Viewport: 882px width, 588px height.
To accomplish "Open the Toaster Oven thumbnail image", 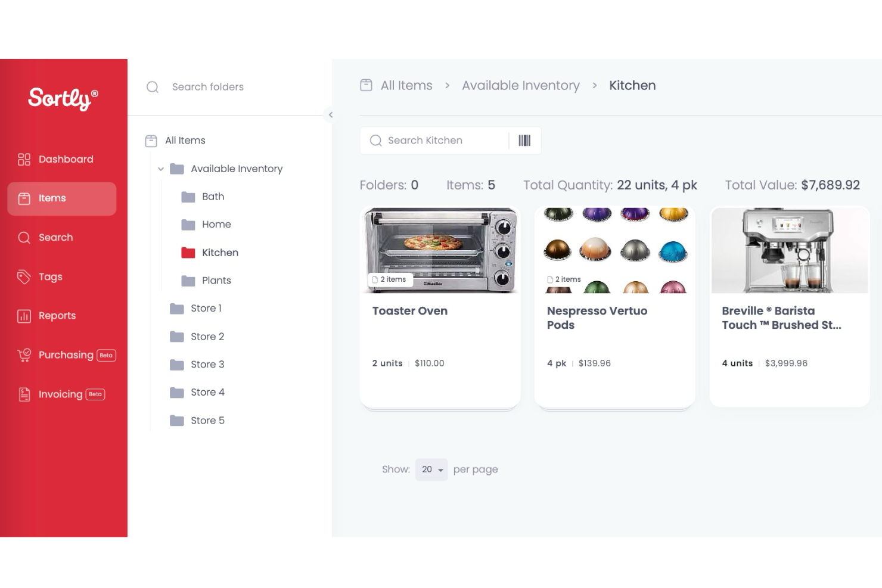I will point(440,250).
